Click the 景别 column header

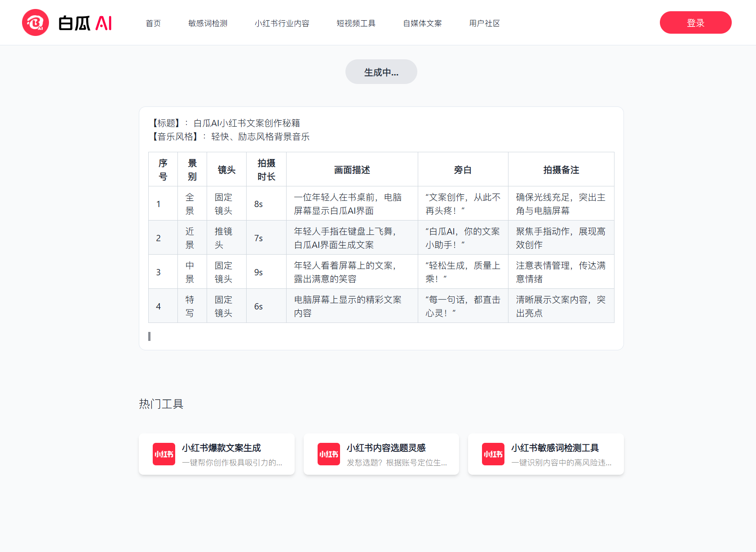click(x=192, y=170)
